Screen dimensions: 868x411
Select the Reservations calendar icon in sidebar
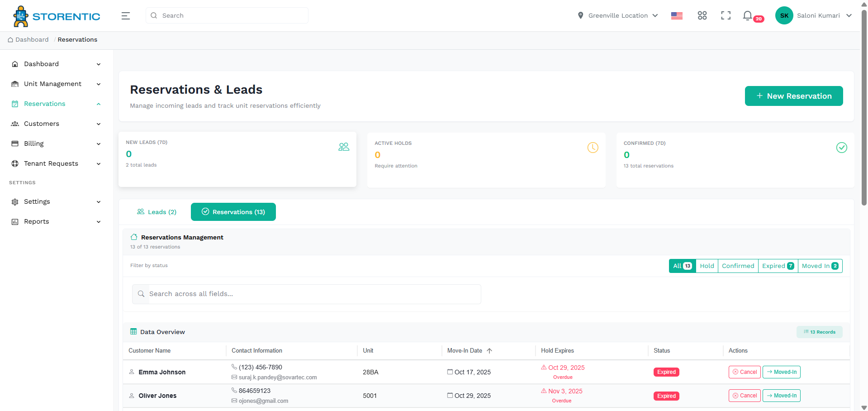coord(15,104)
